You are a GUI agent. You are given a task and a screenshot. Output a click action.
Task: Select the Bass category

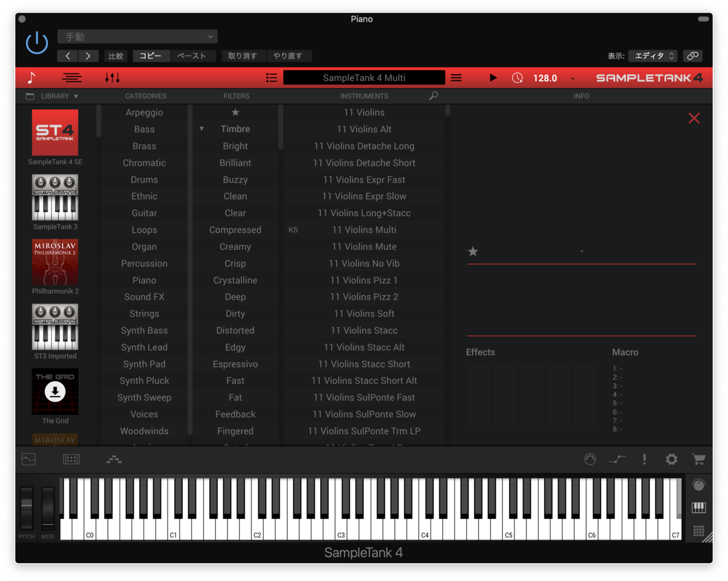[144, 129]
